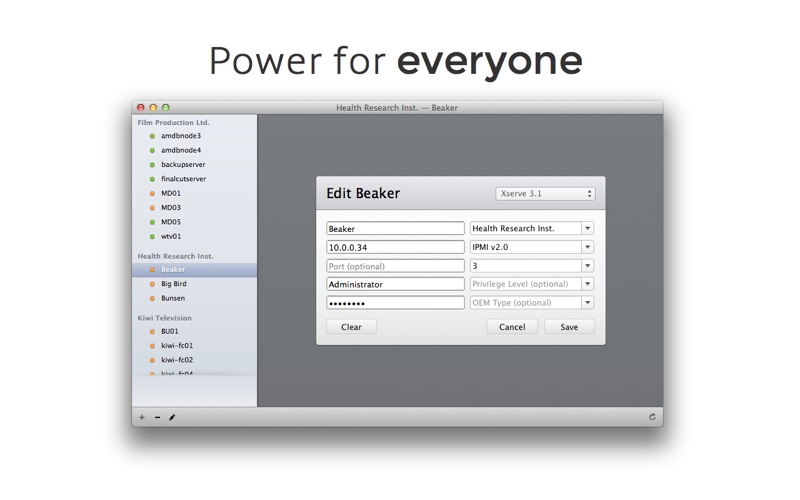
Task: Open the Xserve 3.1 model dropdown
Action: click(545, 193)
